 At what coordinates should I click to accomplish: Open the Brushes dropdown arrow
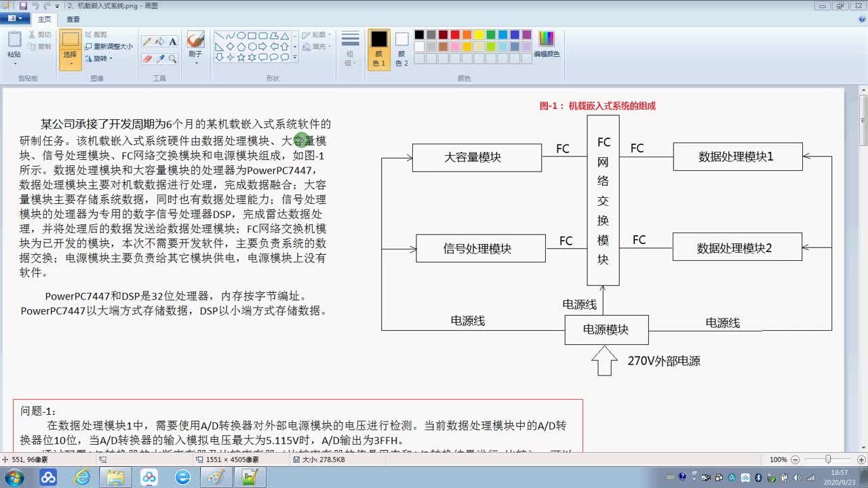point(195,63)
